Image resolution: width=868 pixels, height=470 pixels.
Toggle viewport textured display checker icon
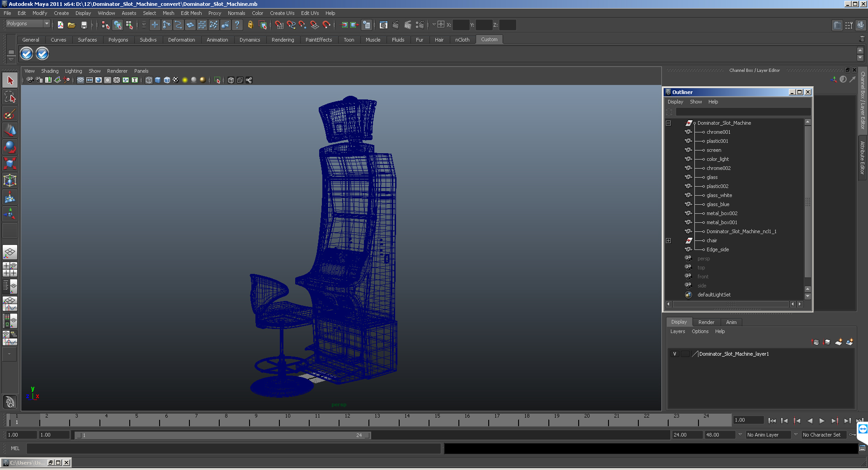click(176, 80)
